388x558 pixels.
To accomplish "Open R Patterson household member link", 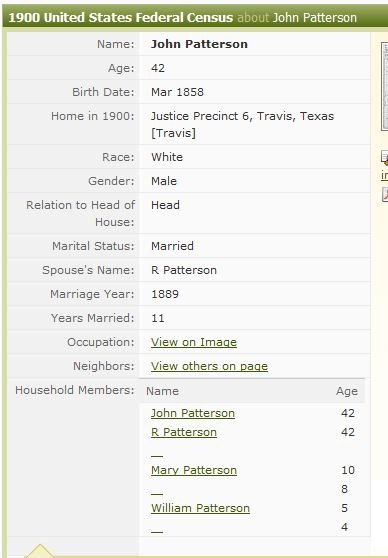I will (x=184, y=432).
